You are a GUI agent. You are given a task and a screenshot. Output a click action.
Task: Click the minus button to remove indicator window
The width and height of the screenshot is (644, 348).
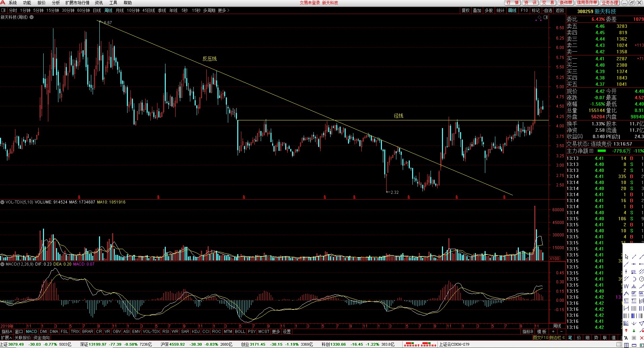pos(561,332)
